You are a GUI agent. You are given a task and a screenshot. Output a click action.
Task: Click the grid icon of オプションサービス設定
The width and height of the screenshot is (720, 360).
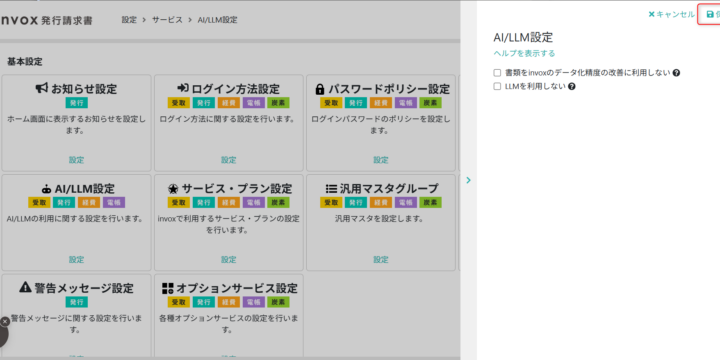(168, 288)
